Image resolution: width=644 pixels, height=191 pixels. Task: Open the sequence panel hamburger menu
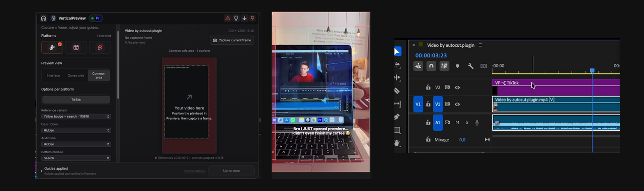tap(480, 45)
